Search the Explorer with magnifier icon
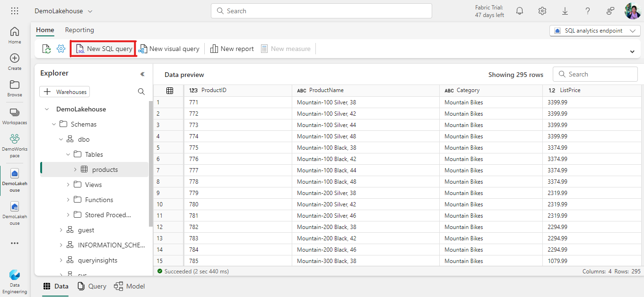644x297 pixels. (141, 92)
